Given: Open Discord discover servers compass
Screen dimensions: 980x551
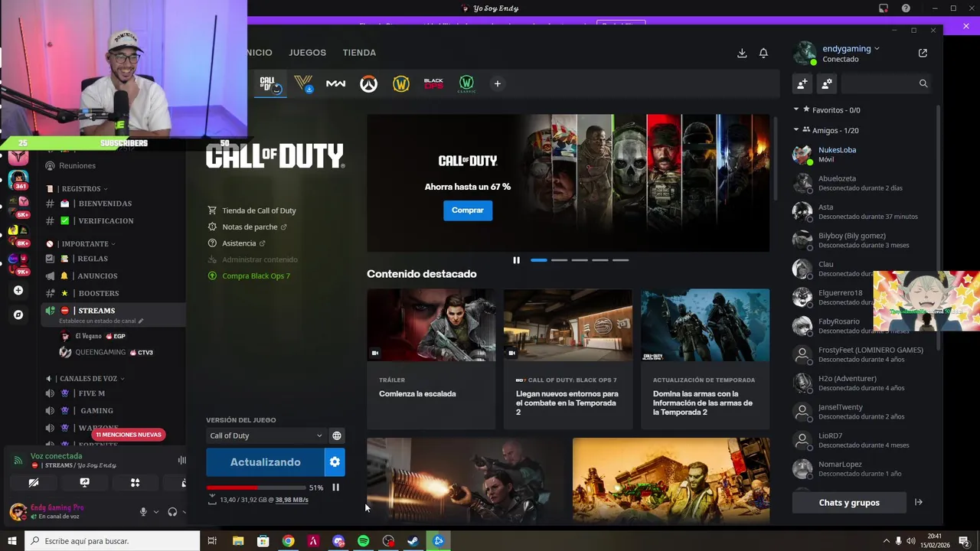Looking at the screenshot, I should point(18,315).
